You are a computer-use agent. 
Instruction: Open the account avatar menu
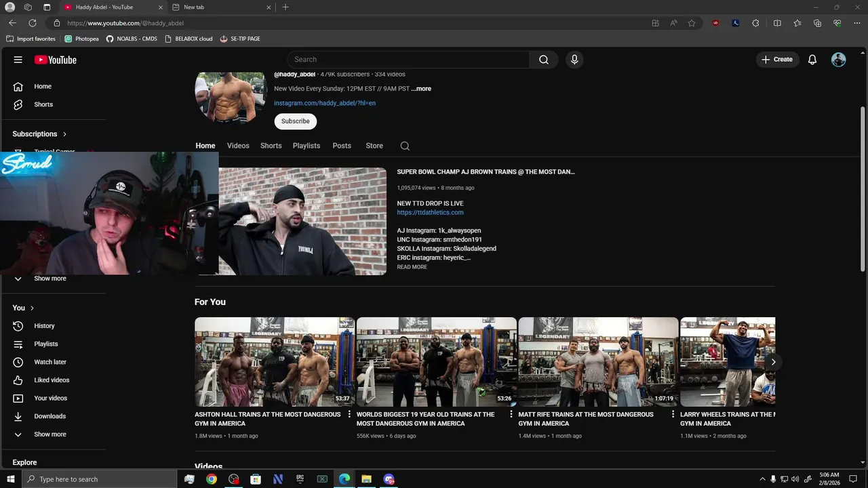point(839,60)
